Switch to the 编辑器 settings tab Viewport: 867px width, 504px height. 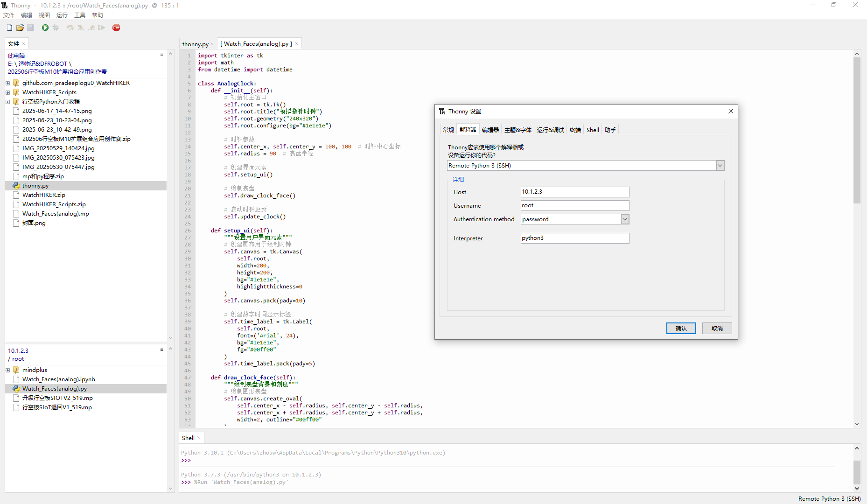pyautogui.click(x=490, y=130)
